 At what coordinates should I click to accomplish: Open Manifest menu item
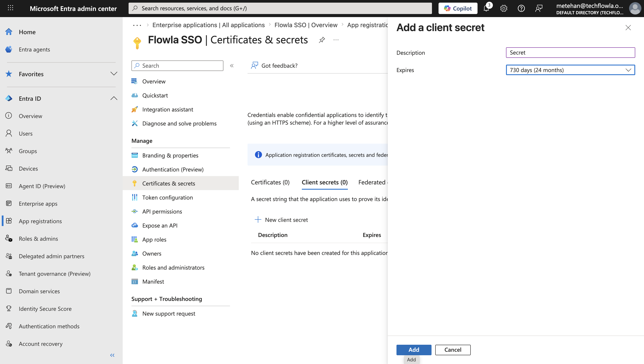click(x=153, y=281)
